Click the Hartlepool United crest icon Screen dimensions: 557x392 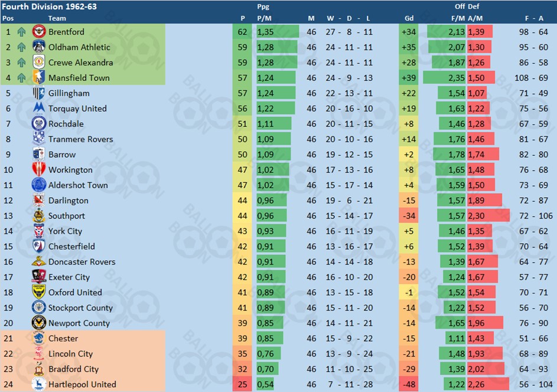pos(39,384)
